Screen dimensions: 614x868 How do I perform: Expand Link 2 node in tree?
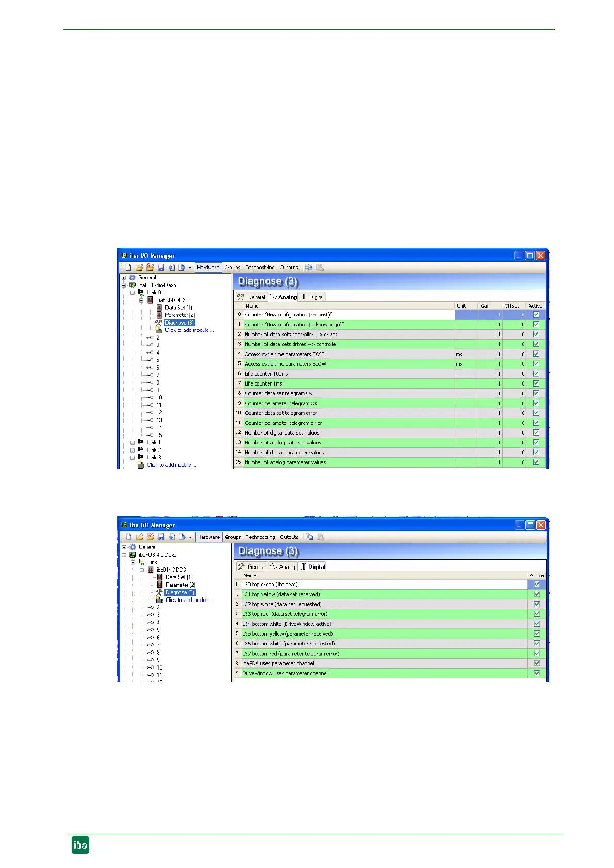(132, 450)
